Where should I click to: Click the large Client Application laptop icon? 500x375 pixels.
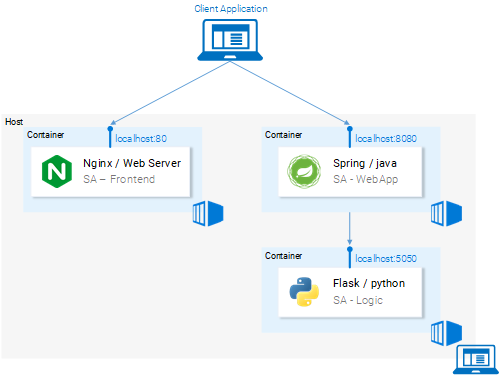(230, 40)
